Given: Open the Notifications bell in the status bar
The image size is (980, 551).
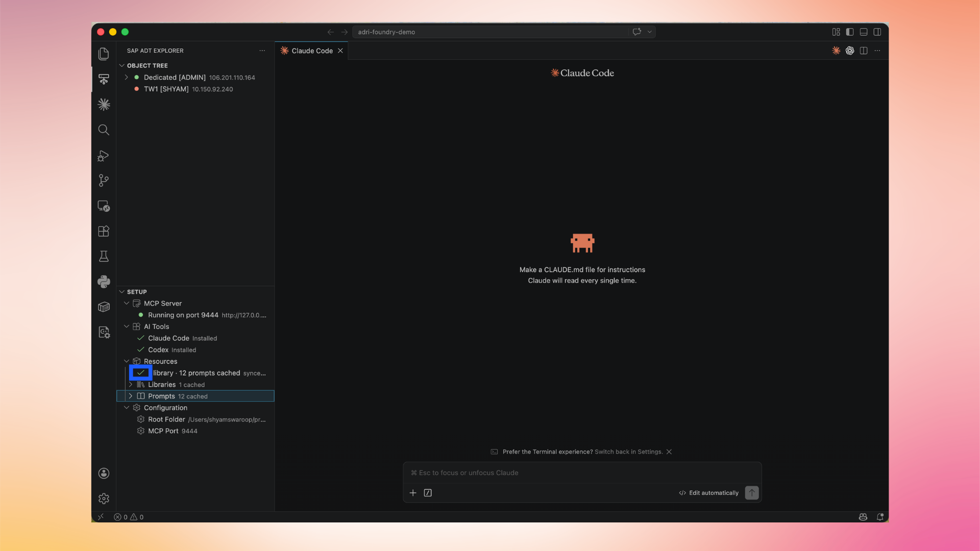Looking at the screenshot, I should (880, 517).
